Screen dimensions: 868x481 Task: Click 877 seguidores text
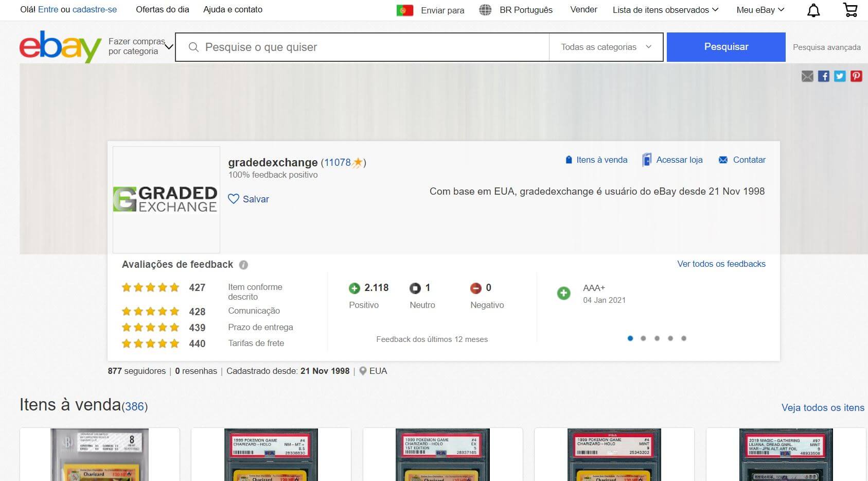[137, 371]
